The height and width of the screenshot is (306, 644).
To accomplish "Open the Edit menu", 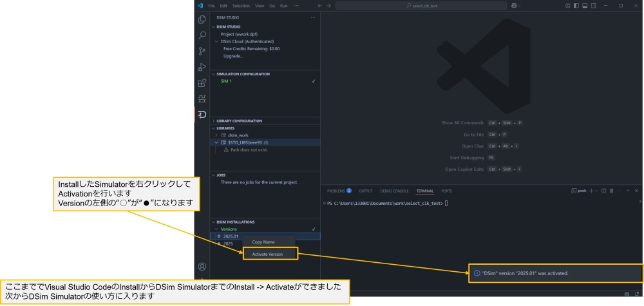I will pos(223,6).
